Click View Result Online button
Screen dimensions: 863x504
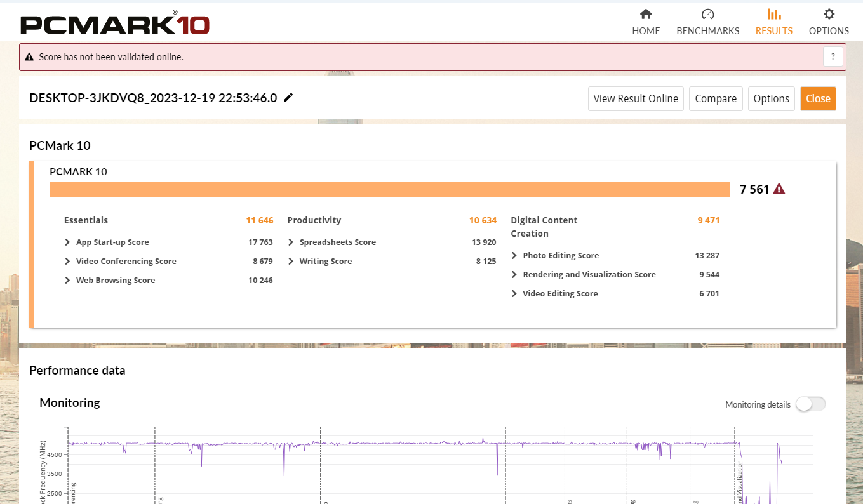click(636, 98)
